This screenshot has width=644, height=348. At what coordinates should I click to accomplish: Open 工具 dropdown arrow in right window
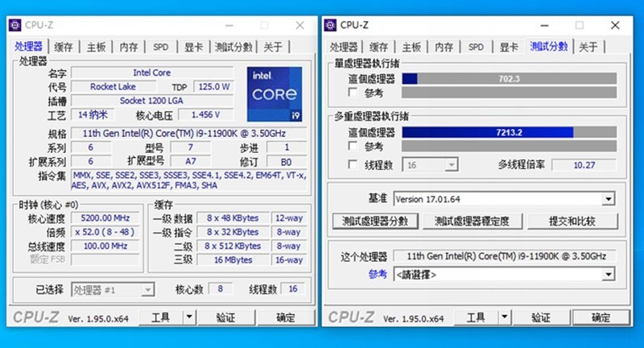click(x=505, y=317)
